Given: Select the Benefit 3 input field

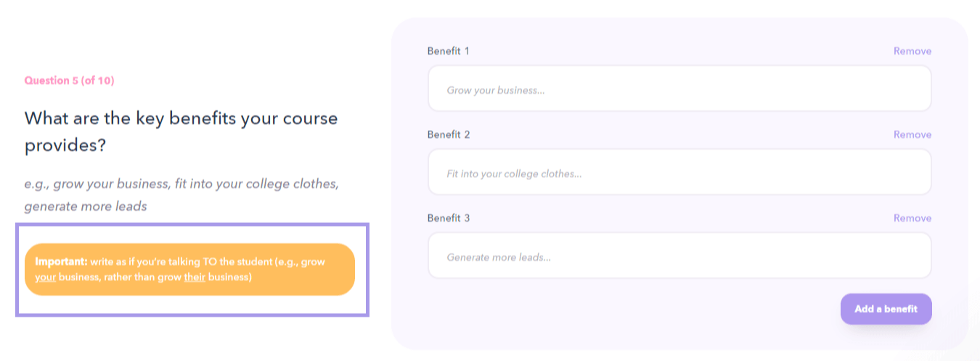Looking at the screenshot, I should [679, 256].
